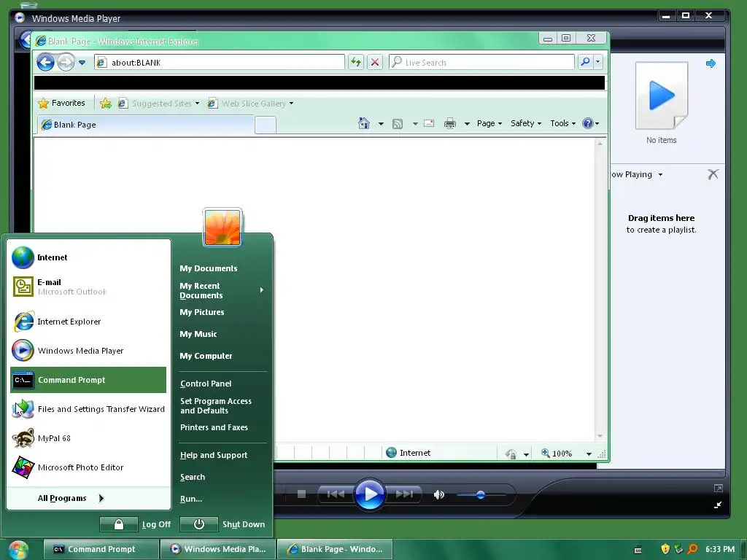Click Search in the Start menu
The height and width of the screenshot is (560, 747).
coord(193,477)
